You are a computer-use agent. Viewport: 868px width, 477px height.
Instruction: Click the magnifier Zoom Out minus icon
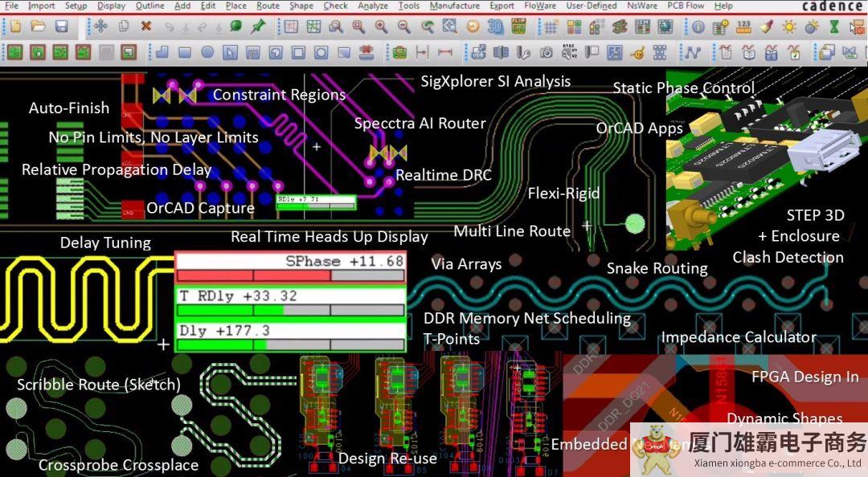point(404,26)
